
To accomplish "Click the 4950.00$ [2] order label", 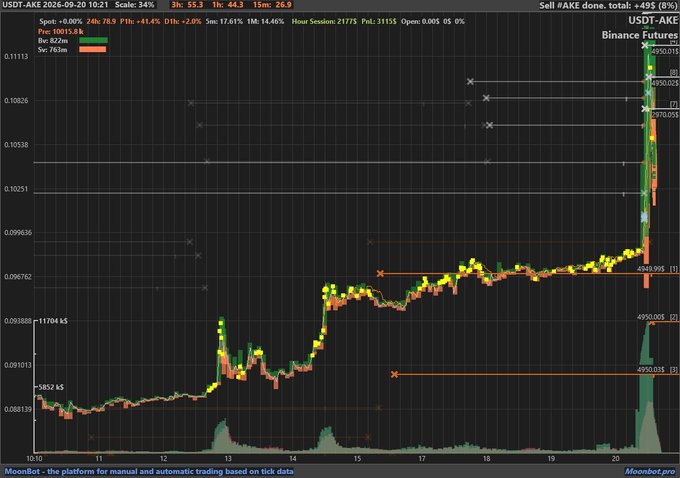I will pyautogui.click(x=657, y=317).
